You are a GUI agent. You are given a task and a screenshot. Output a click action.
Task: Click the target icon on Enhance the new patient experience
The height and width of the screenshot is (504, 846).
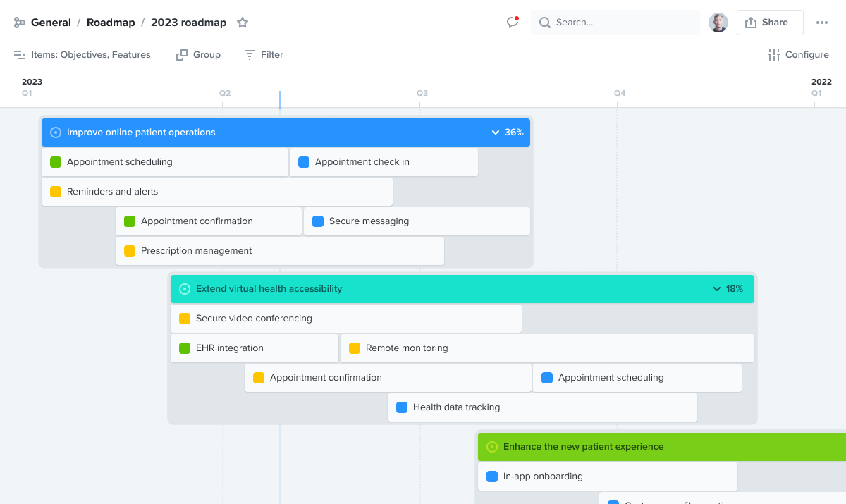(x=491, y=446)
